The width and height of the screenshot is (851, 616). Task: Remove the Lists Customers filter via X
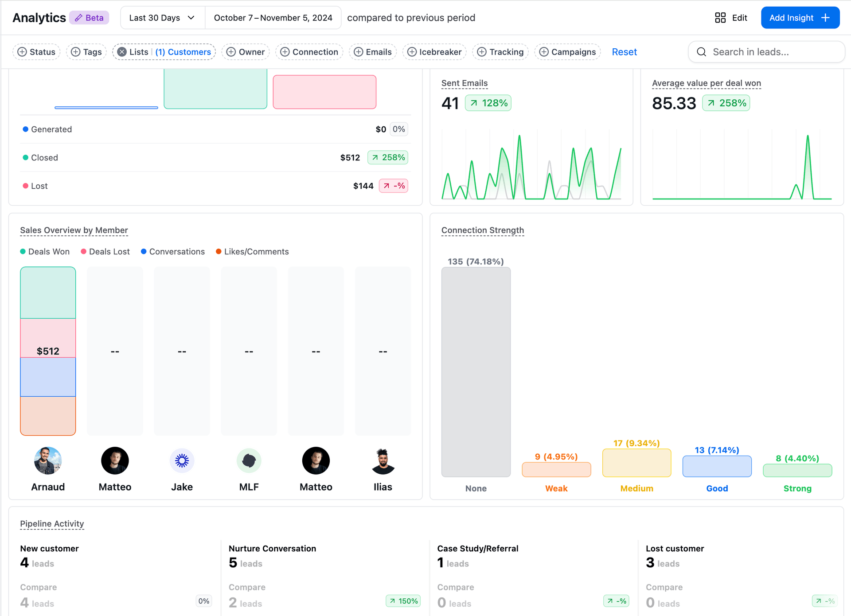(122, 52)
